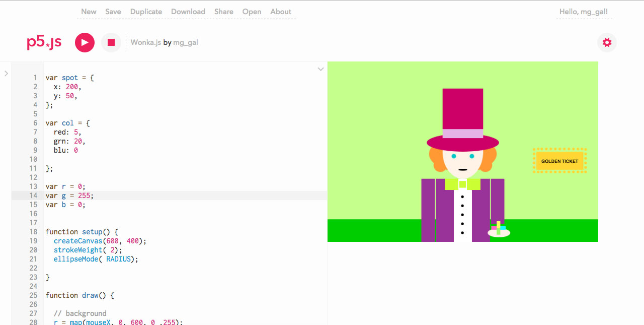644x325 pixels.
Task: Click the 'function setup() {' line
Action: (x=82, y=232)
